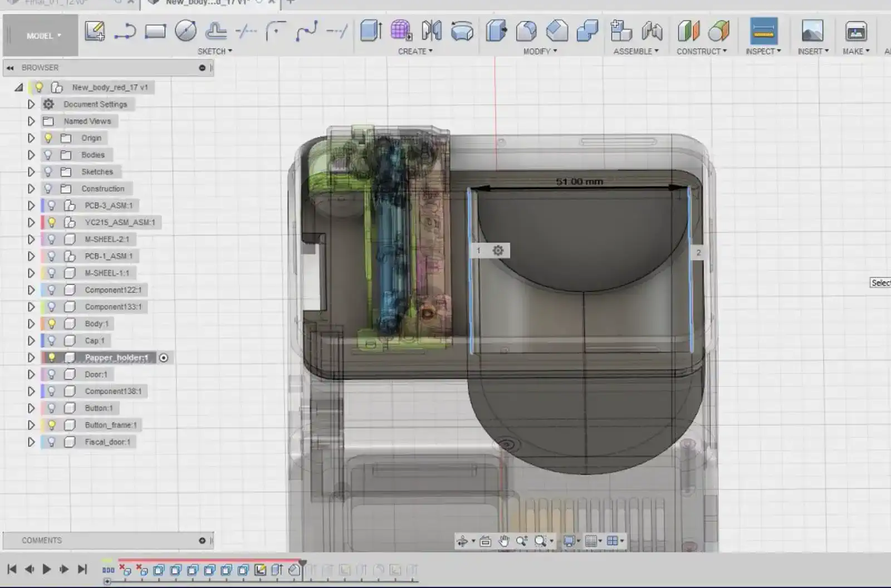Select the Fillet tool in Modify
Screen dimensions: 891x588
[526, 31]
